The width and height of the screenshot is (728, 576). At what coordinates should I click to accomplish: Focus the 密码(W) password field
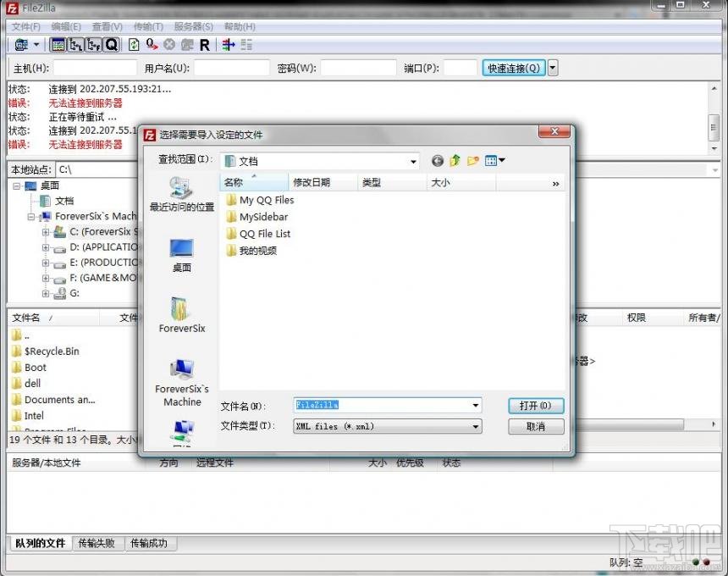point(358,69)
